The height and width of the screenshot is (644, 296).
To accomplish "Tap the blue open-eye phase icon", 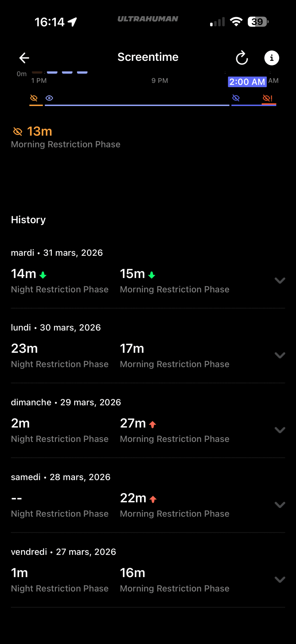I will (x=49, y=98).
